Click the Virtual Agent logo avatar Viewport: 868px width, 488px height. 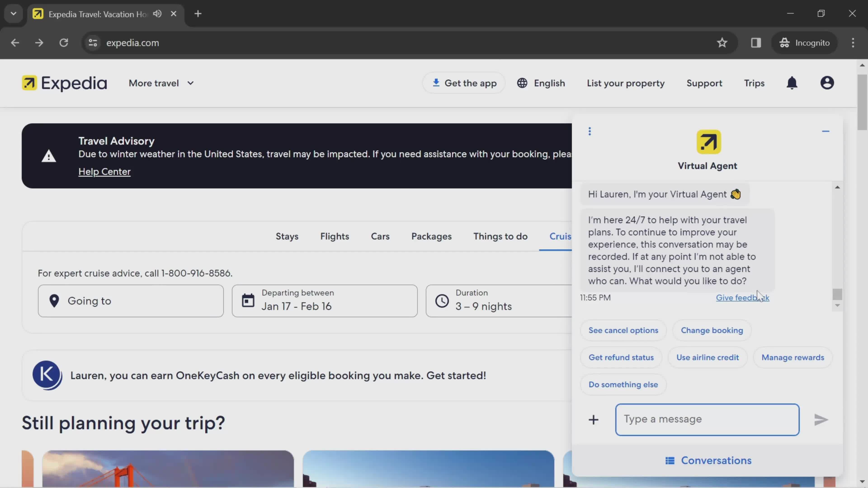coord(709,142)
